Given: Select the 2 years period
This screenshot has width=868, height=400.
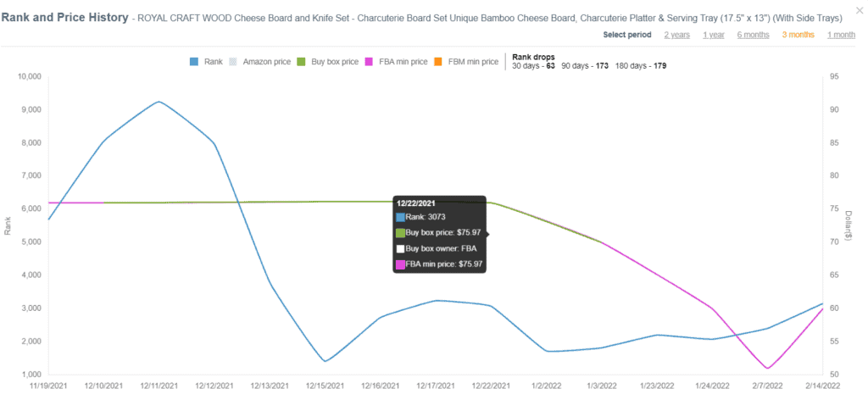Looking at the screenshot, I should tap(677, 35).
